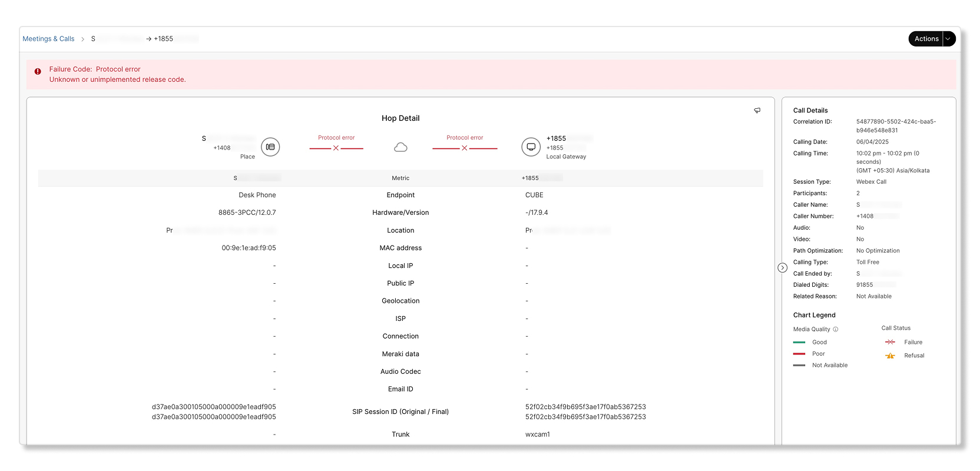Open the Actions dropdown arrow
Viewport: 980px width, 471px height.
point(948,39)
